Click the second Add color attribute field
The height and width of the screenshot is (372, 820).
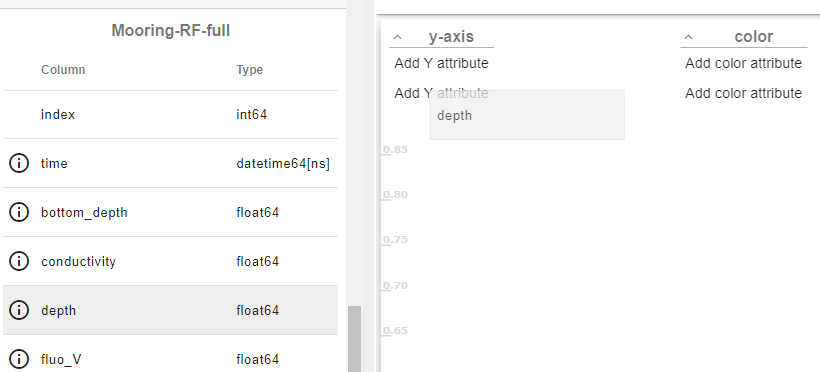pos(744,93)
